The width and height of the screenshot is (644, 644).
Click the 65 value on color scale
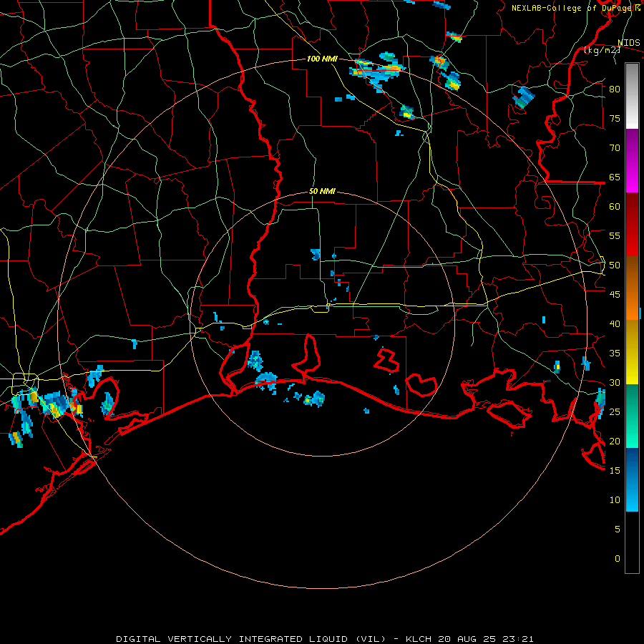click(615, 177)
